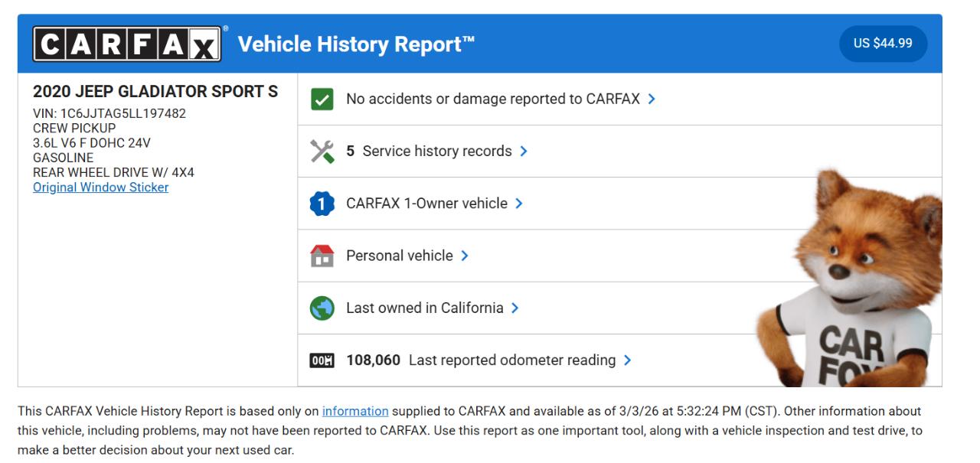Click the wrench service history icon
980x463 pixels.
click(x=322, y=152)
